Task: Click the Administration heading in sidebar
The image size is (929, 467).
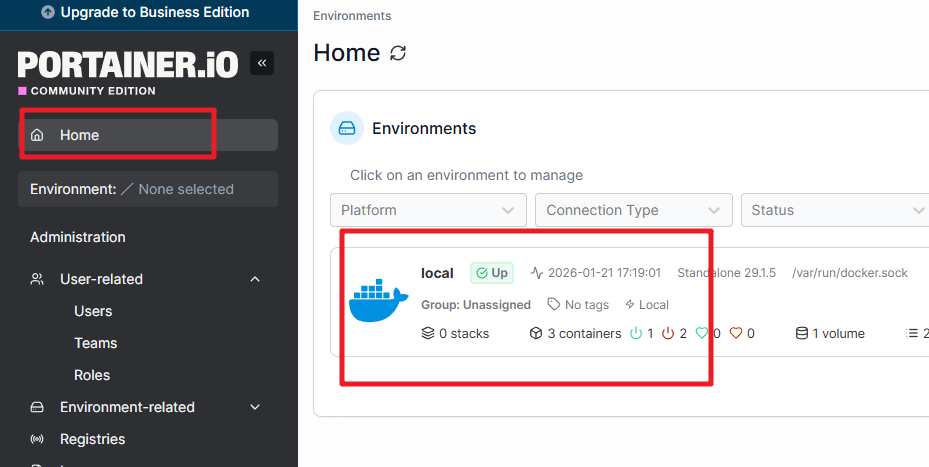Action: (78, 237)
